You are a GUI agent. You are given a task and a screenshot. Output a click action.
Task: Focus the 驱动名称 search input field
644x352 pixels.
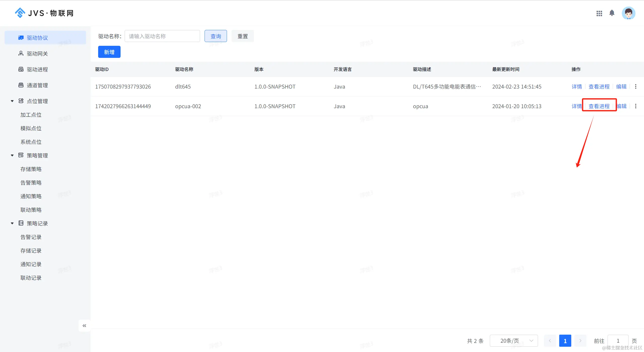[162, 36]
